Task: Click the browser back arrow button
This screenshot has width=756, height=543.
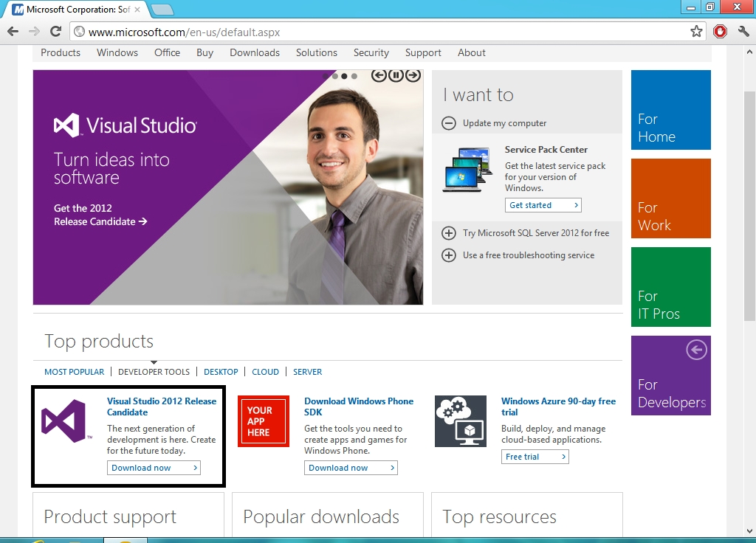Action: (x=13, y=32)
